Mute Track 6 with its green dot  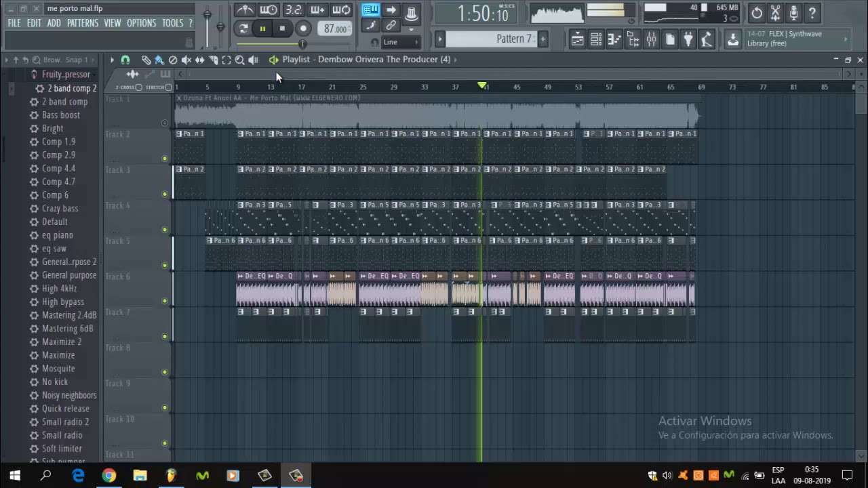[x=164, y=301]
